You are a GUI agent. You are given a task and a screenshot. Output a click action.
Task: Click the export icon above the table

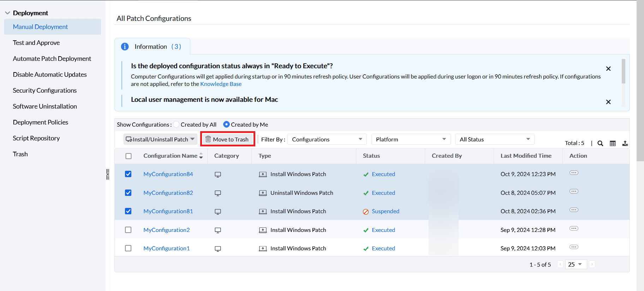tap(625, 143)
